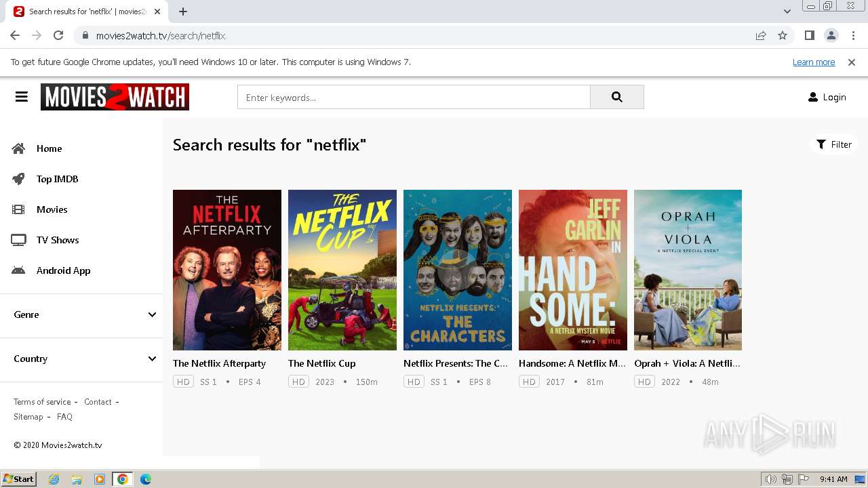This screenshot has width=868, height=488.
Task: Open FAQ link
Action: 64,417
